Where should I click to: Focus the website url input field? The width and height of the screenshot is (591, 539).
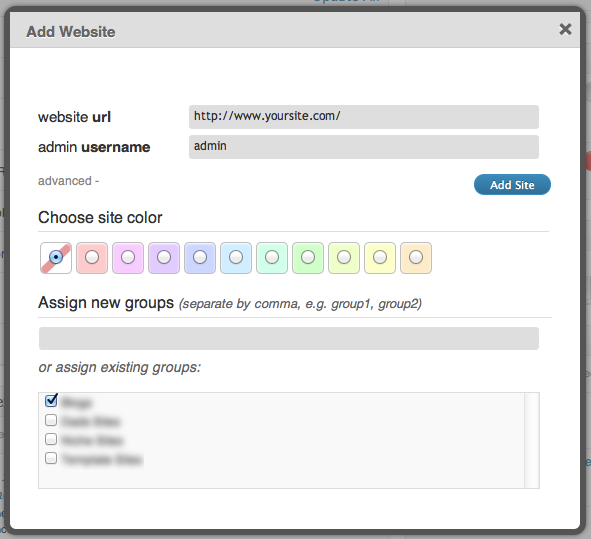pos(364,116)
